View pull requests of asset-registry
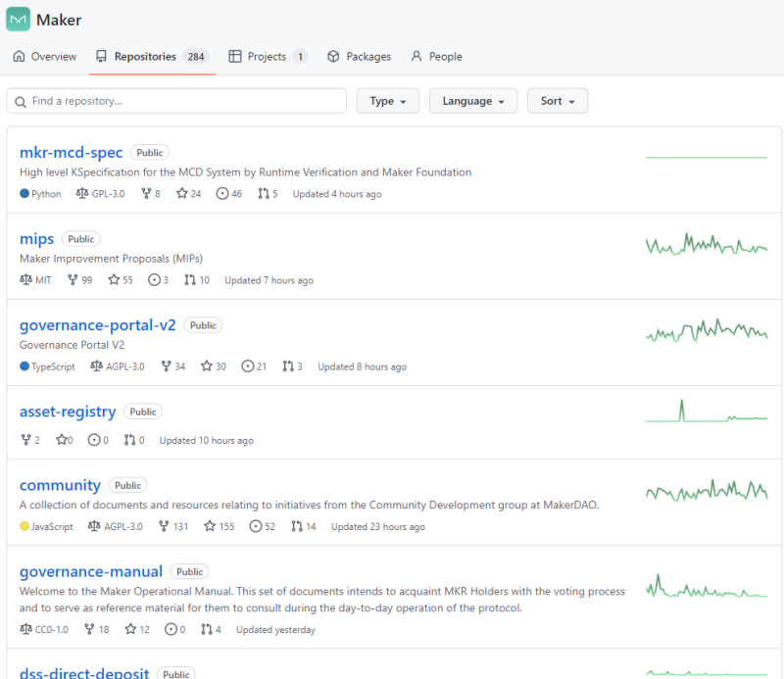 click(134, 440)
